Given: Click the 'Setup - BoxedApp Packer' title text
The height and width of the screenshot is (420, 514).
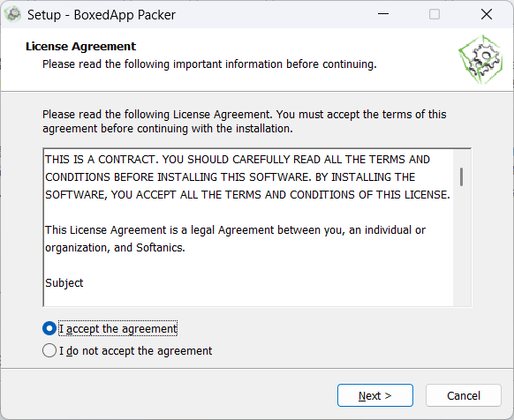Looking at the screenshot, I should click(x=102, y=15).
